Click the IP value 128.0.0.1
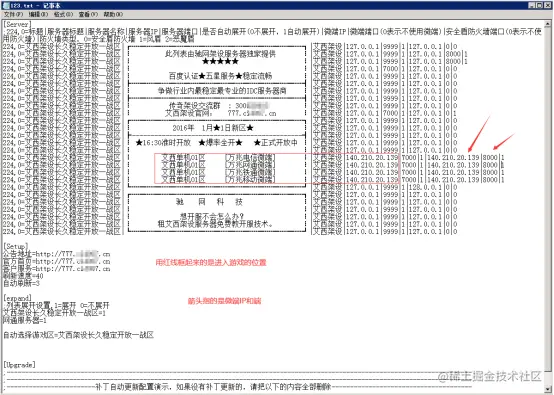Image resolution: width=554 pixels, height=395 pixels. (x=425, y=187)
